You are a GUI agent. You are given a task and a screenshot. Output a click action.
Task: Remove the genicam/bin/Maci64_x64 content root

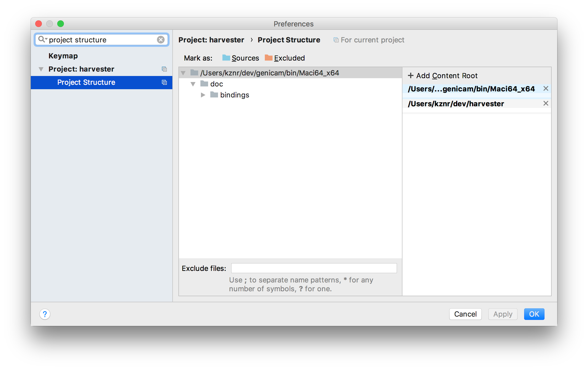point(546,88)
